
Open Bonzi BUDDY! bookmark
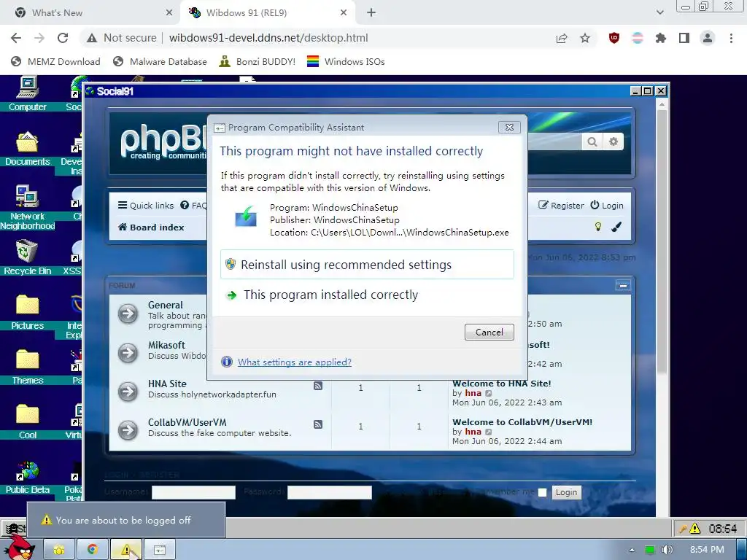[258, 61]
